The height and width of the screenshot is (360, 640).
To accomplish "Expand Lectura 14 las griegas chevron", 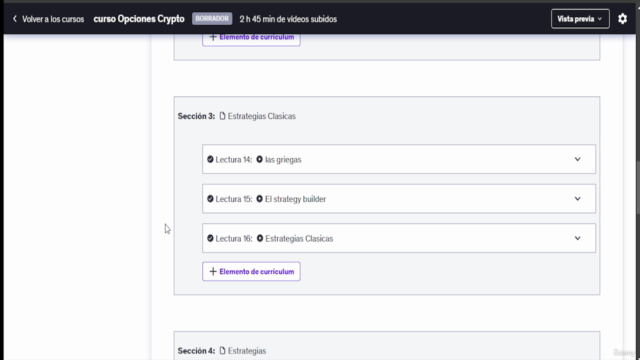I will point(577,159).
